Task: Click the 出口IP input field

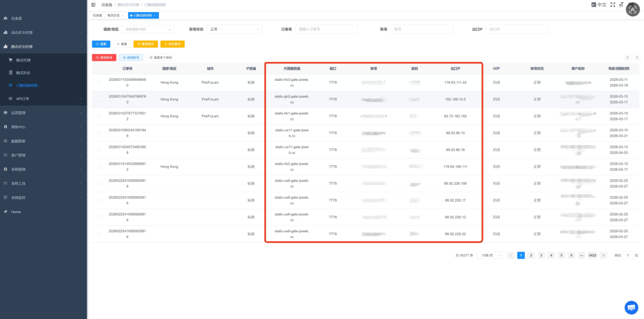Action: 517,29
